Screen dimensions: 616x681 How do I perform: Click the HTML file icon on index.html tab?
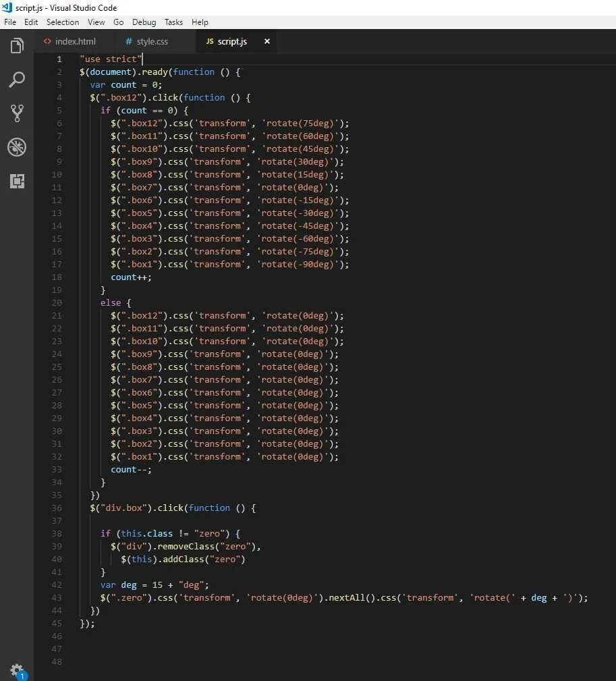(x=47, y=41)
